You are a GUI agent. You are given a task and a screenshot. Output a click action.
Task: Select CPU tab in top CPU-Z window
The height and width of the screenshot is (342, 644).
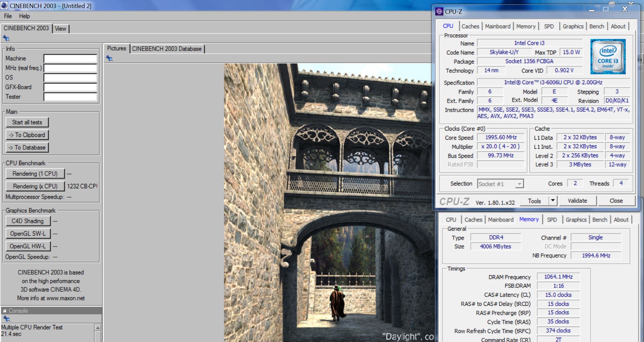[448, 26]
